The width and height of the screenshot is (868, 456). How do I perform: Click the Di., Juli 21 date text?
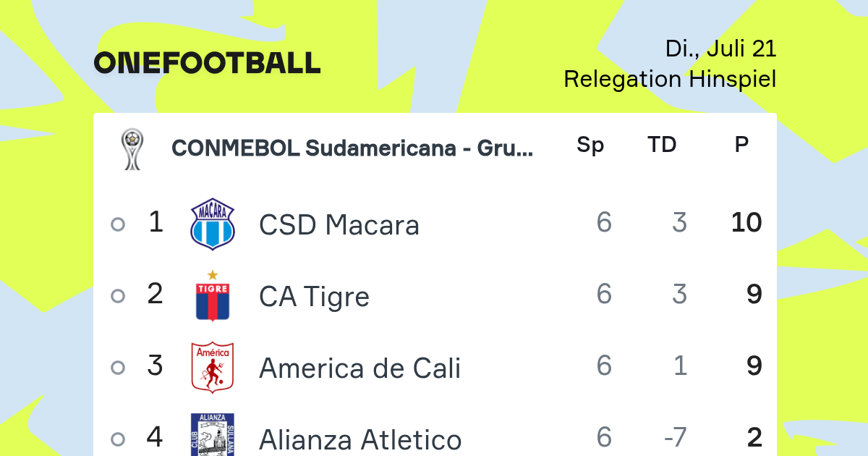pos(721,48)
